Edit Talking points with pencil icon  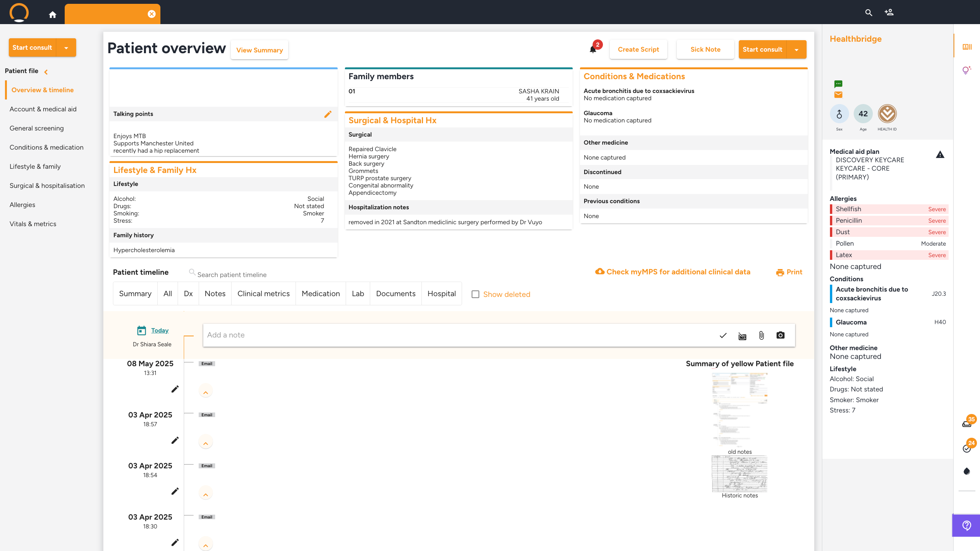click(x=328, y=114)
